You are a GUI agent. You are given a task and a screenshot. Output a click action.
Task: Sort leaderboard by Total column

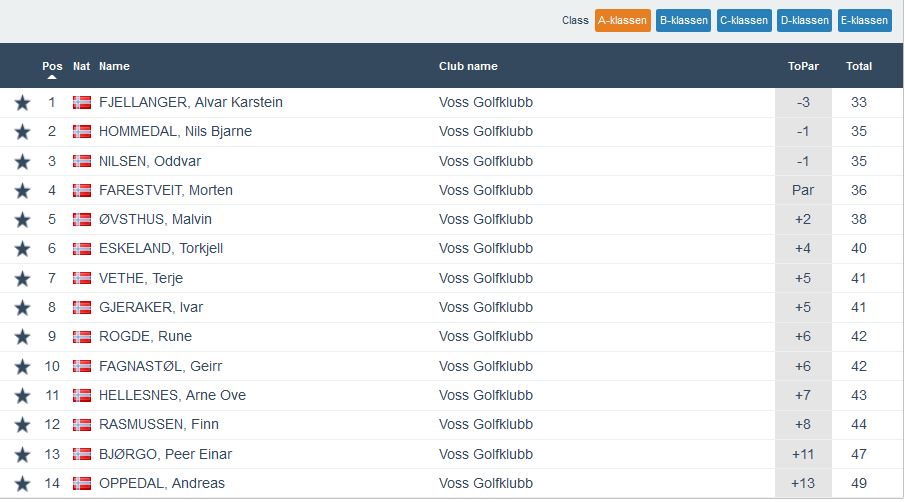pyautogui.click(x=858, y=66)
